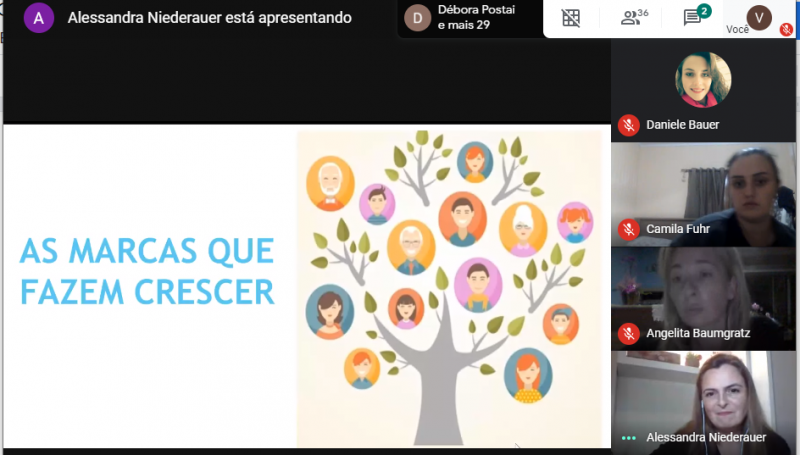
Task: Click Débora Postai's 'D' avatar
Action: (417, 18)
